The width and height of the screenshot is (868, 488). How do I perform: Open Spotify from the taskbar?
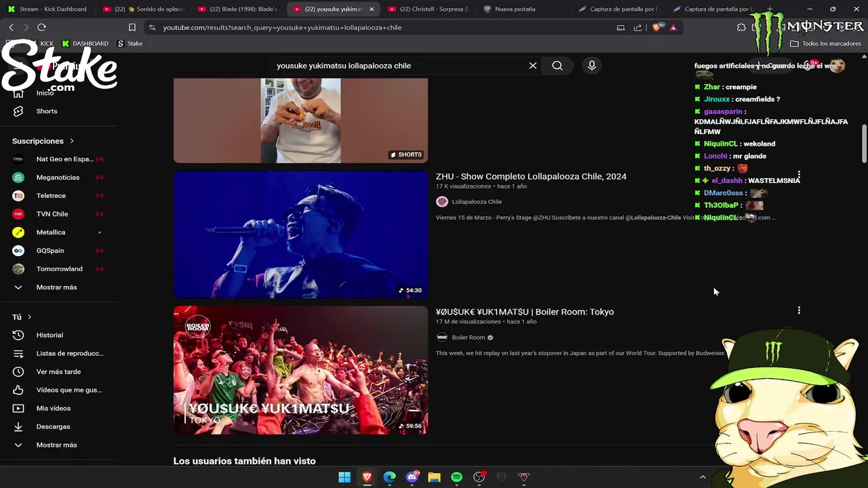coord(456,477)
